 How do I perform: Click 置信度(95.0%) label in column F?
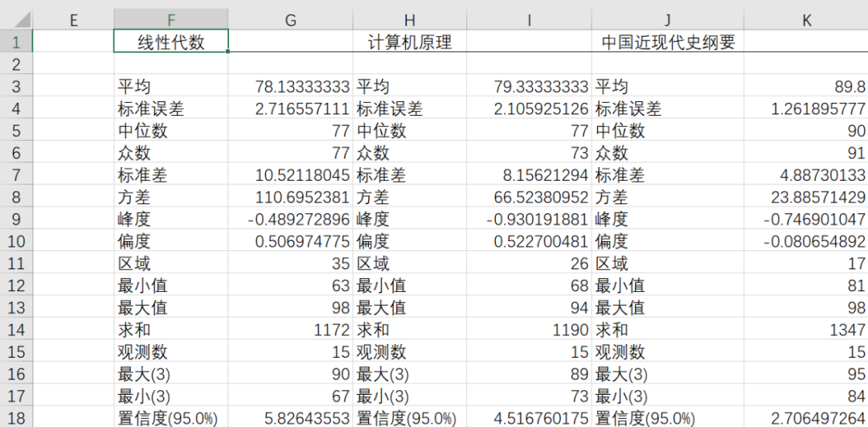pos(168,419)
